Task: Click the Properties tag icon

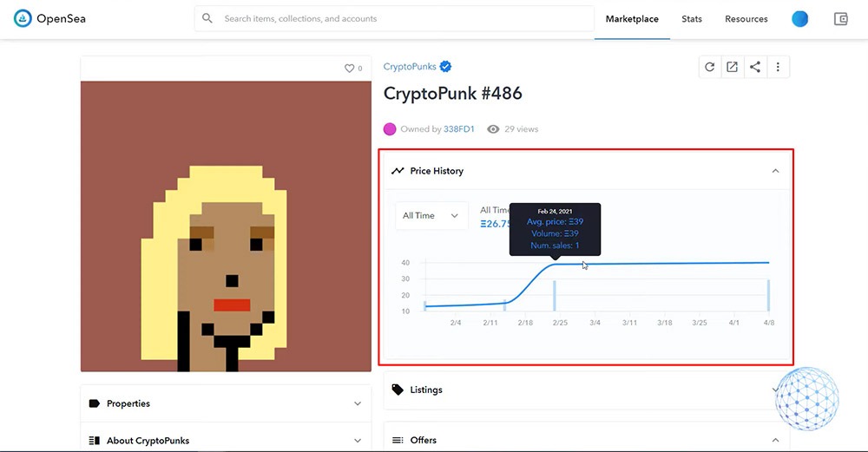Action: (94, 403)
